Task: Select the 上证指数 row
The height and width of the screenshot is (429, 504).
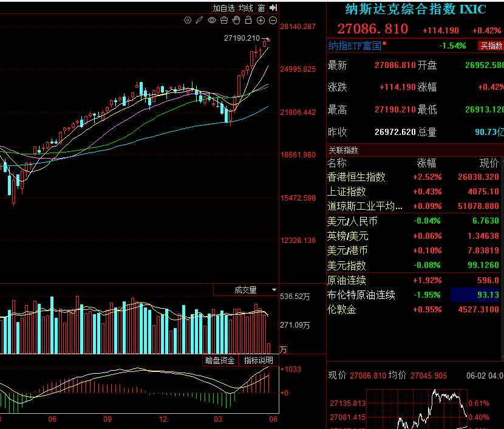Action: click(414, 191)
